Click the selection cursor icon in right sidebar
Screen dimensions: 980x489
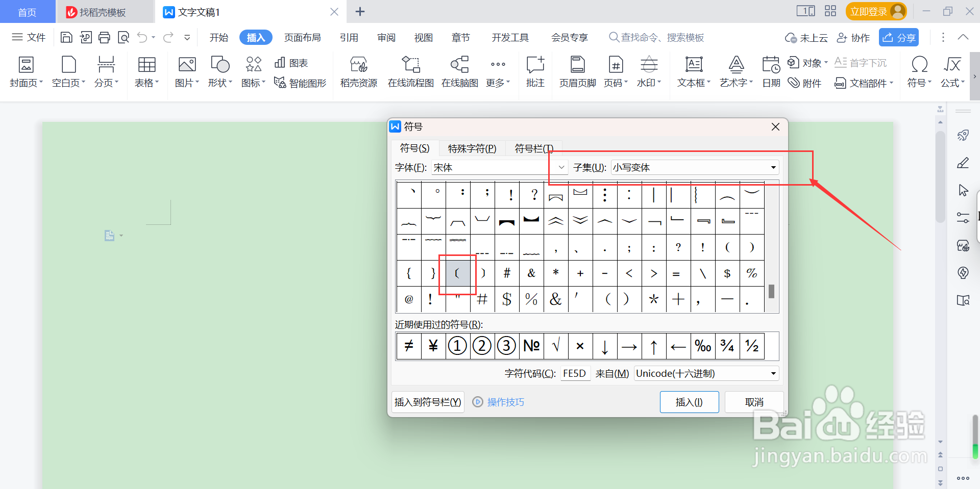(x=963, y=190)
